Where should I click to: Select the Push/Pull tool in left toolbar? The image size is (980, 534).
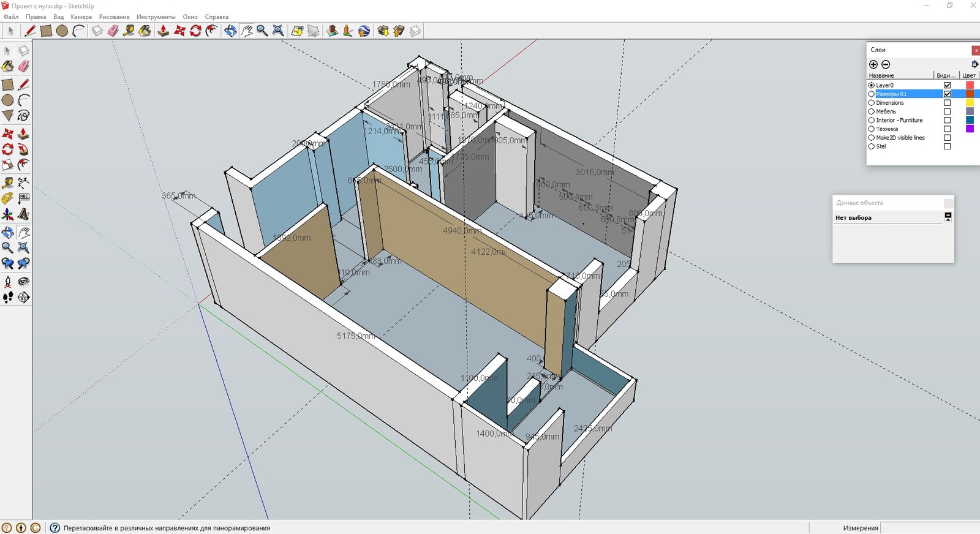point(23,133)
